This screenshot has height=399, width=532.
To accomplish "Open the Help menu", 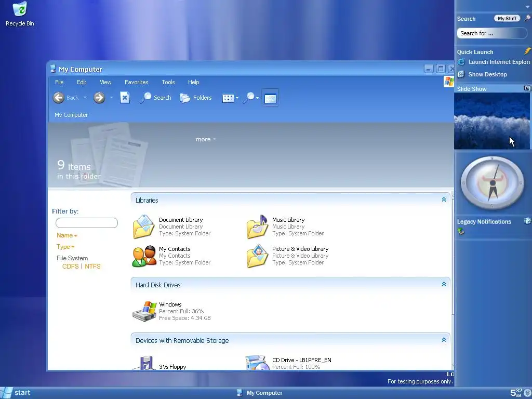I will click(193, 82).
